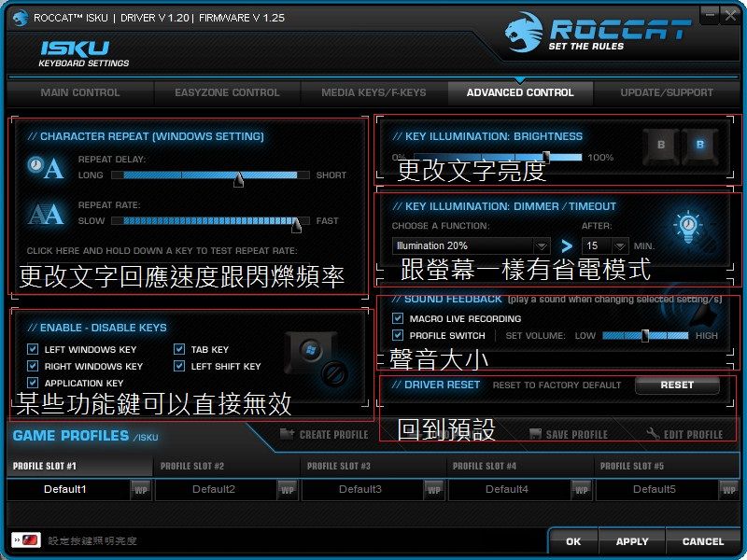Image resolution: width=747 pixels, height=560 pixels.
Task: Select Profile Slot #3 tab
Action: tap(373, 466)
